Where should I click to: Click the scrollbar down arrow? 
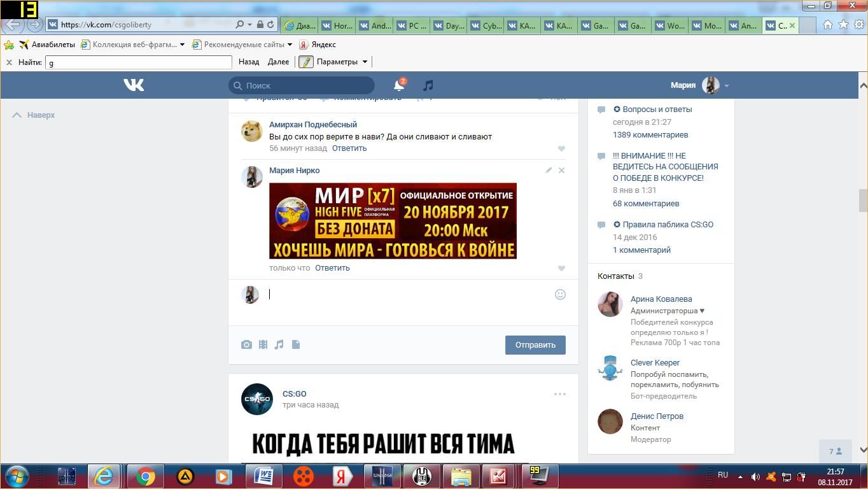click(x=863, y=450)
